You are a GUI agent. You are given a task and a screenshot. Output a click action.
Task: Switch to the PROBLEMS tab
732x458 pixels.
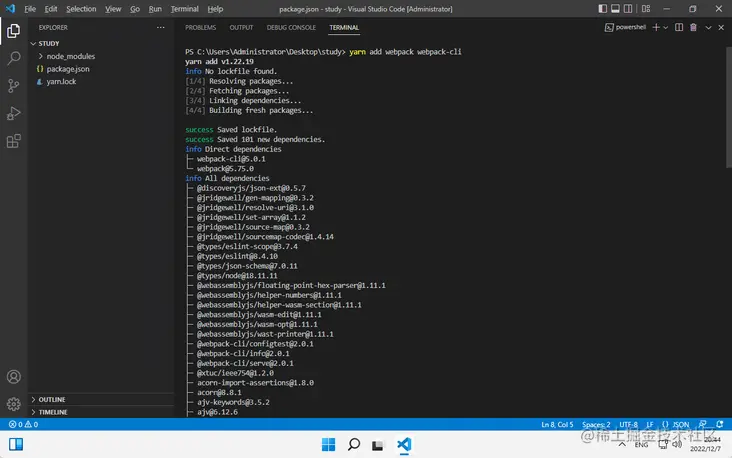(200, 28)
